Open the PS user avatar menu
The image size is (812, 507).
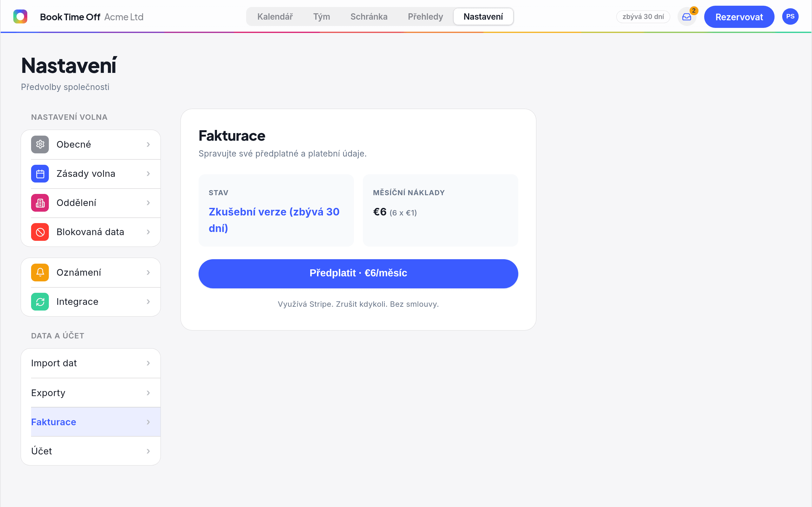(790, 17)
